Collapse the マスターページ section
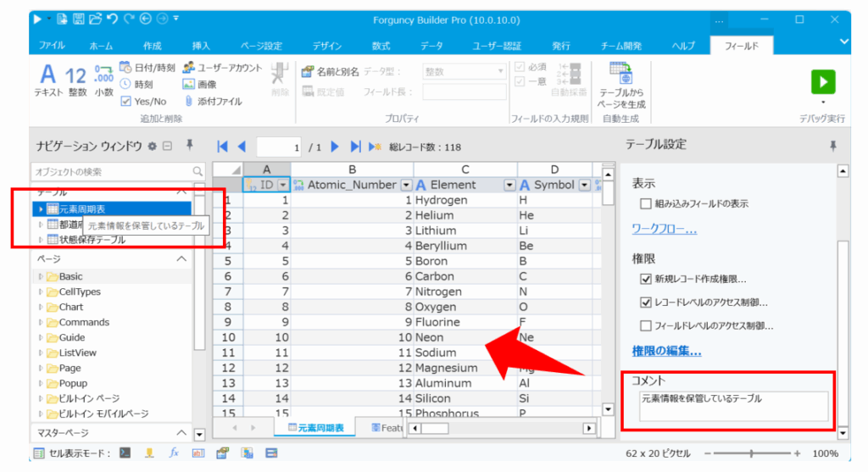Viewport: 868px width, 472px height. click(181, 433)
